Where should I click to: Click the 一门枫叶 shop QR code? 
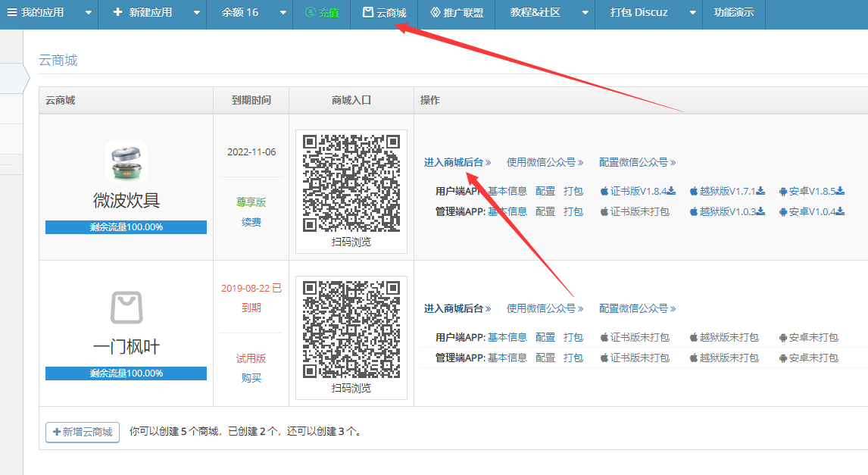tap(351, 330)
